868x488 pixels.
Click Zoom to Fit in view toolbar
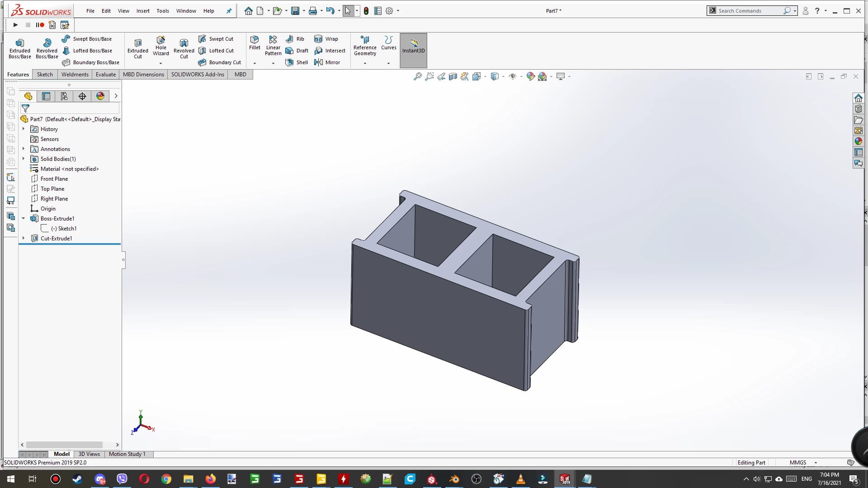click(418, 76)
